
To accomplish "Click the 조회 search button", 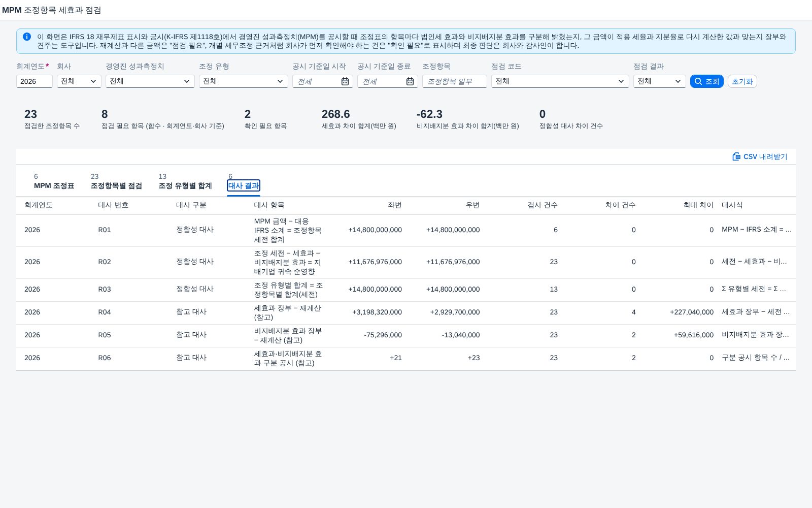I will (x=706, y=81).
